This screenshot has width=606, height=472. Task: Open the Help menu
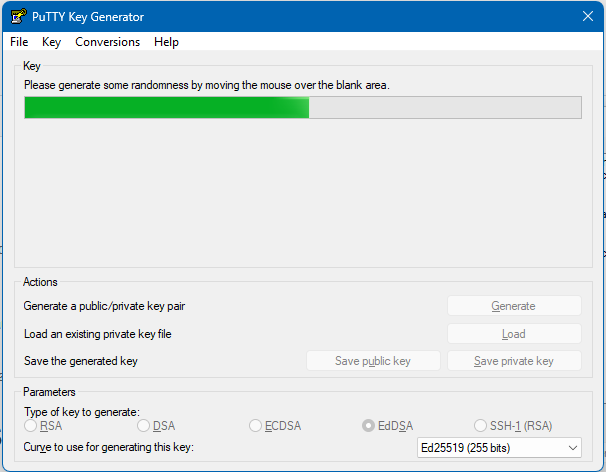[x=166, y=42]
